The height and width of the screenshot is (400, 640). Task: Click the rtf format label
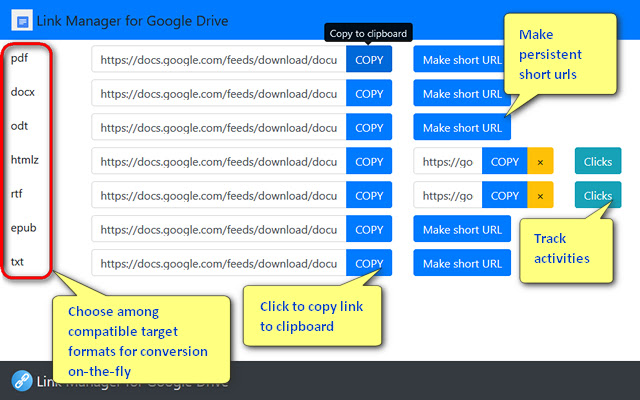pyautogui.click(x=16, y=193)
